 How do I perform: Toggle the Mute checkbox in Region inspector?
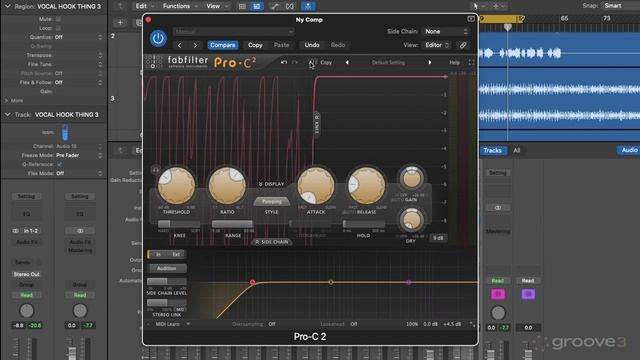pos(58,19)
